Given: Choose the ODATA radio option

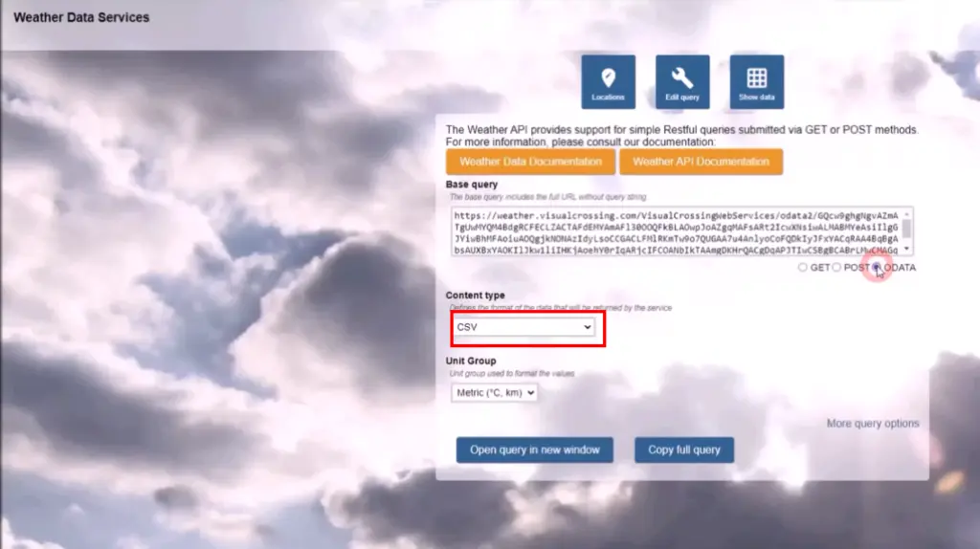Looking at the screenshot, I should [877, 268].
